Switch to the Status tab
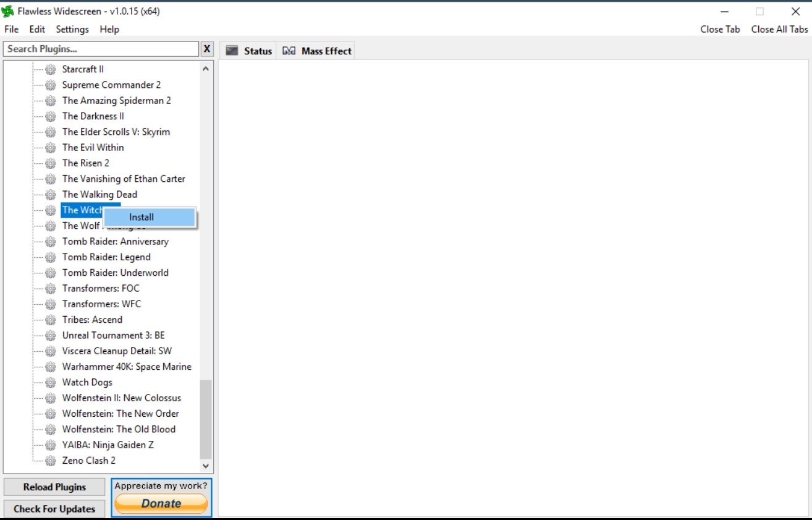 pos(248,51)
